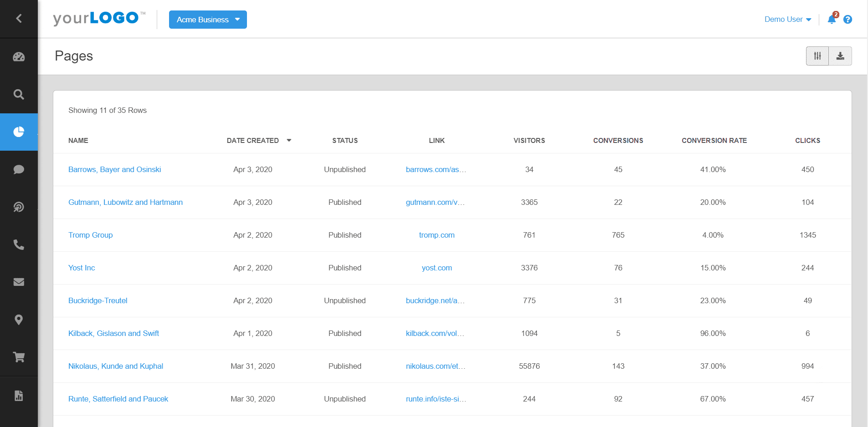Open the Acme Business dropdown
868x427 pixels.
click(x=208, y=20)
